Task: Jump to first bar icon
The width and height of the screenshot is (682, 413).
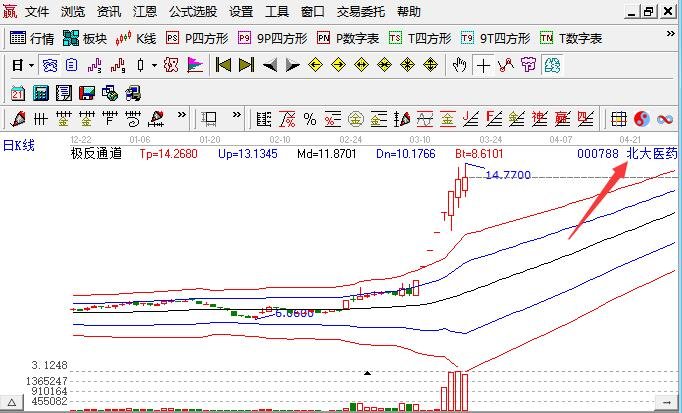Action: tap(223, 66)
